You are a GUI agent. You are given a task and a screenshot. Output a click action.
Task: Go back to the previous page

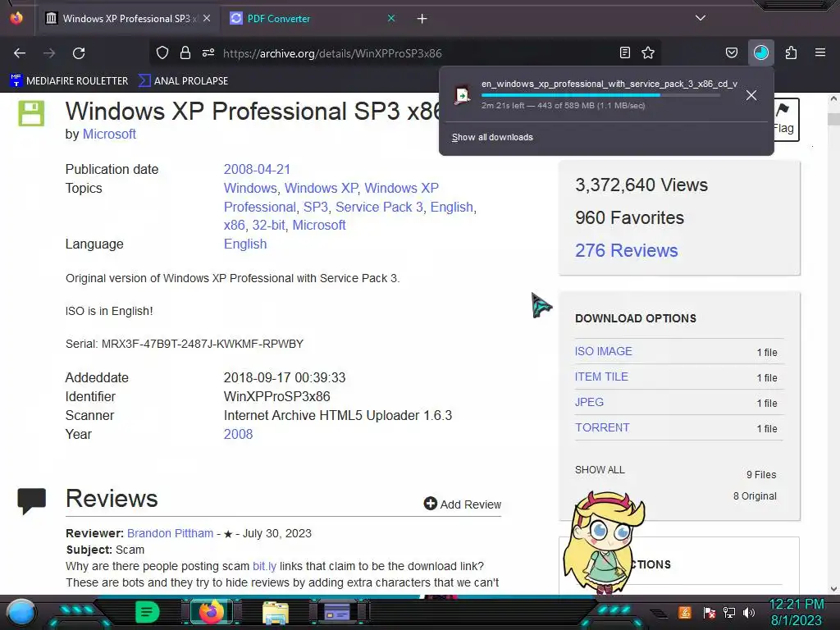20,53
